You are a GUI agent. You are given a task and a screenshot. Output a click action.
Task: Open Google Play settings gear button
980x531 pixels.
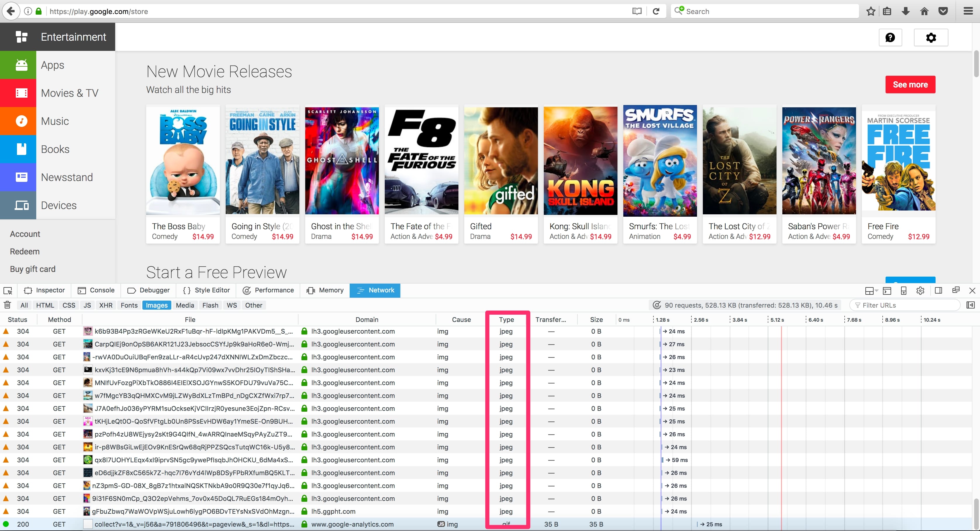click(x=931, y=37)
